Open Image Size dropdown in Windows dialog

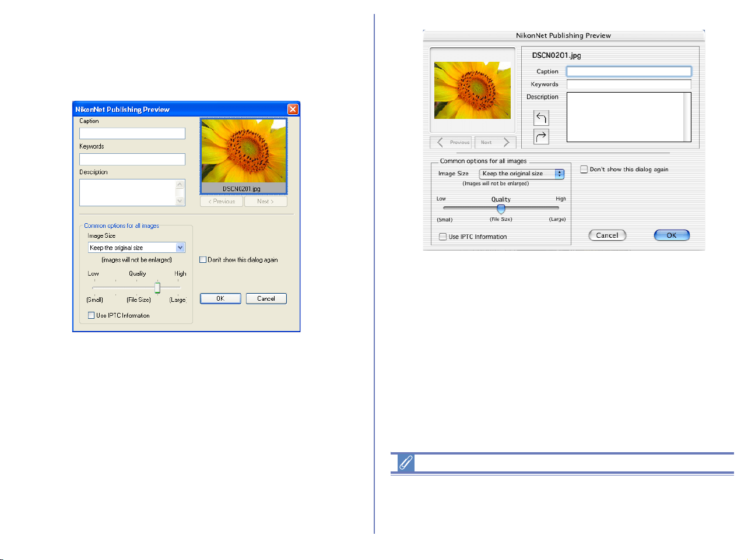(180, 248)
